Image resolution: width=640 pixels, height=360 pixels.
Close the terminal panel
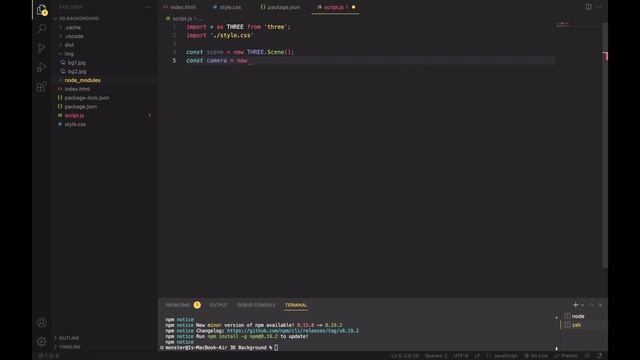600,305
